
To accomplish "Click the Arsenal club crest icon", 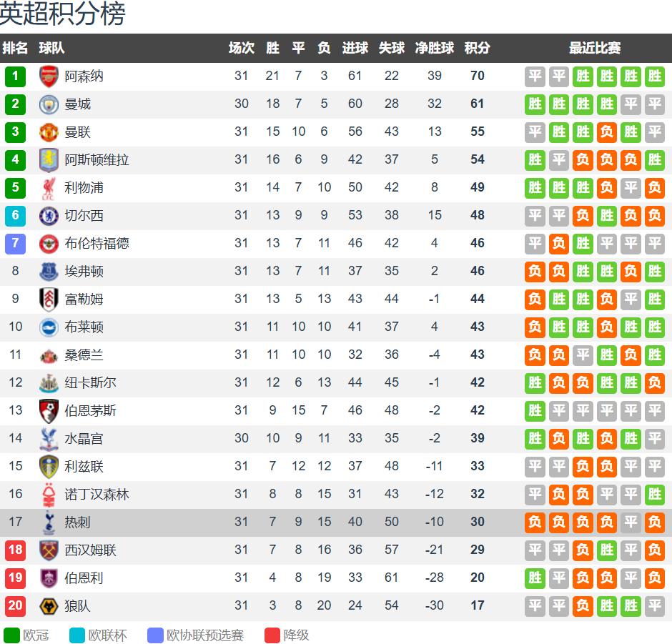I will click(49, 76).
